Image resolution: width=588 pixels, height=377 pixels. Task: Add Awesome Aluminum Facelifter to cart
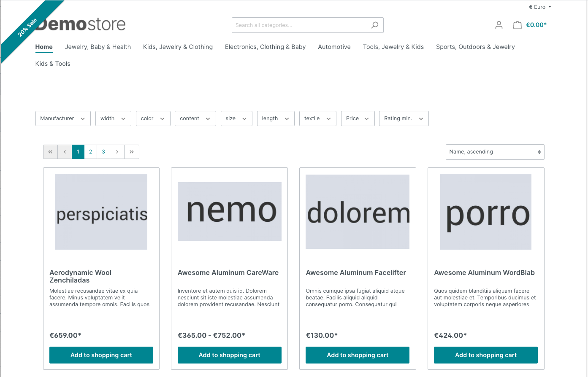point(358,355)
